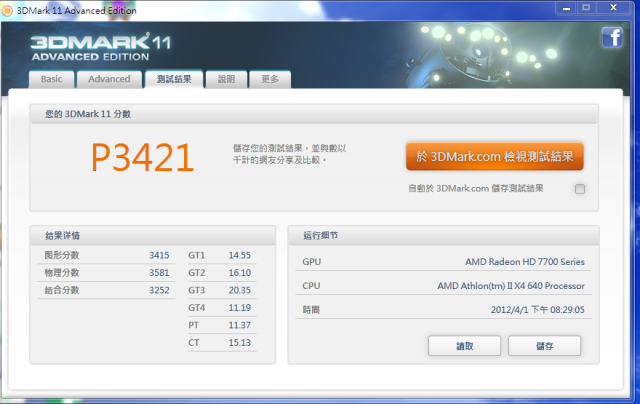Select CT result 15.13
The height and width of the screenshot is (404, 640).
[x=240, y=343]
